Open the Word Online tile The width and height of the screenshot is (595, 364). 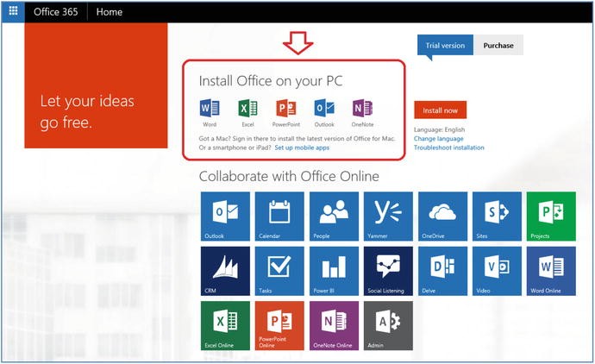point(551,271)
